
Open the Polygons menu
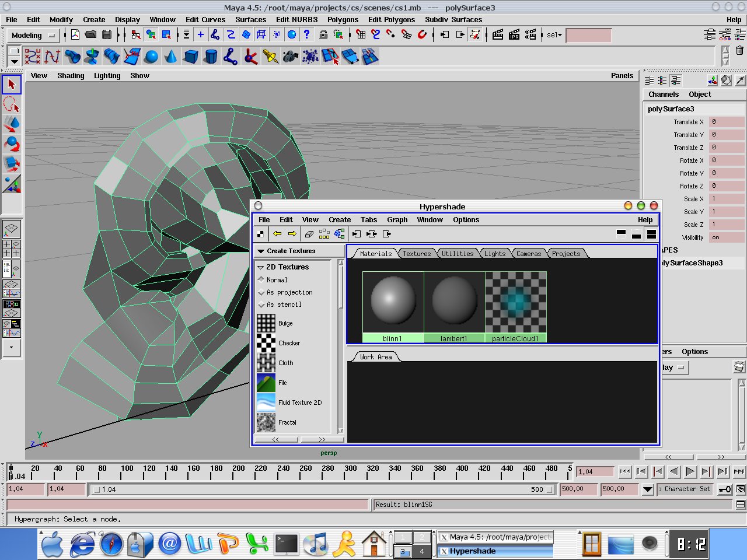tap(343, 19)
